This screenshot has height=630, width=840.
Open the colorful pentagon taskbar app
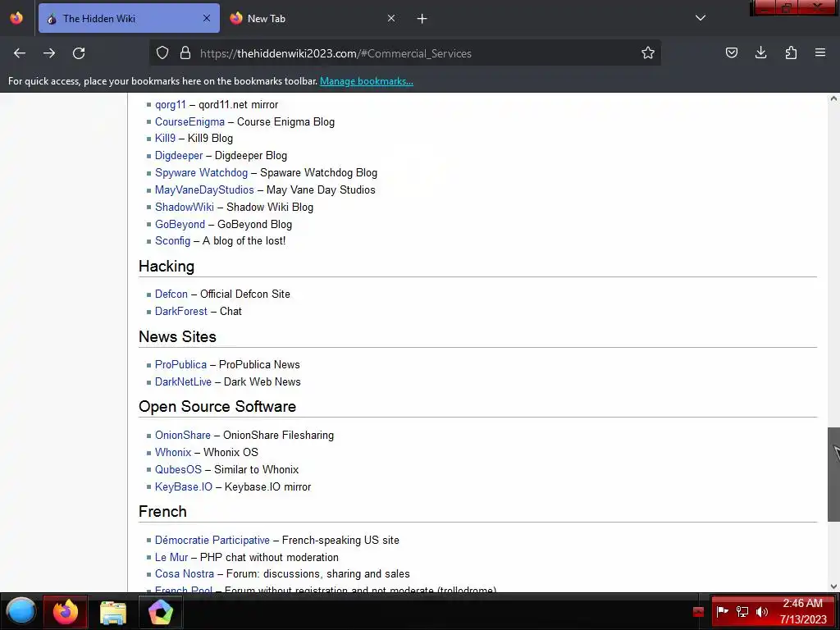point(161,612)
